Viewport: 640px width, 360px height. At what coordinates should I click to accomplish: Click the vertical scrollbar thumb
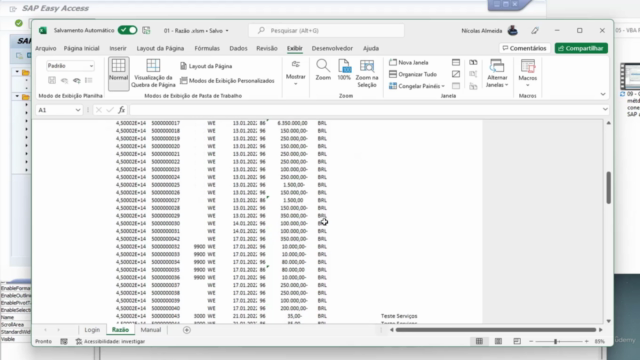(x=609, y=187)
